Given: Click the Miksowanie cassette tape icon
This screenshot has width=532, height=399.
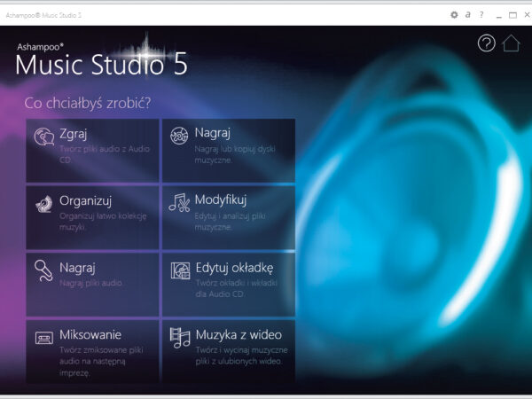Looking at the screenshot, I should tap(44, 338).
